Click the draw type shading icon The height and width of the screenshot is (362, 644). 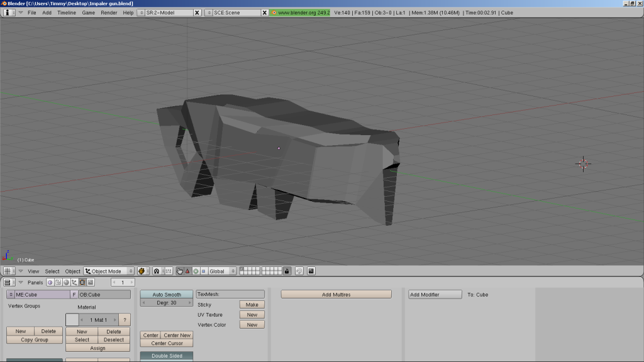point(143,271)
